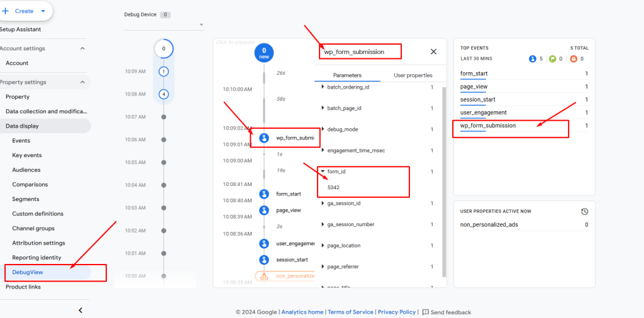Click the non_personalized user property badge
The width and height of the screenshot is (644, 318).
click(x=285, y=276)
